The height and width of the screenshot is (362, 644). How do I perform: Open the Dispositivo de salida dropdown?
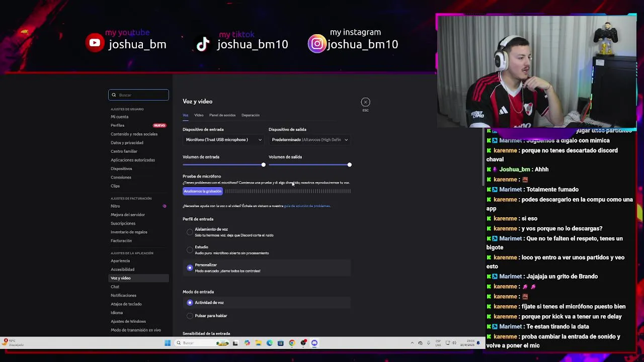click(x=309, y=140)
